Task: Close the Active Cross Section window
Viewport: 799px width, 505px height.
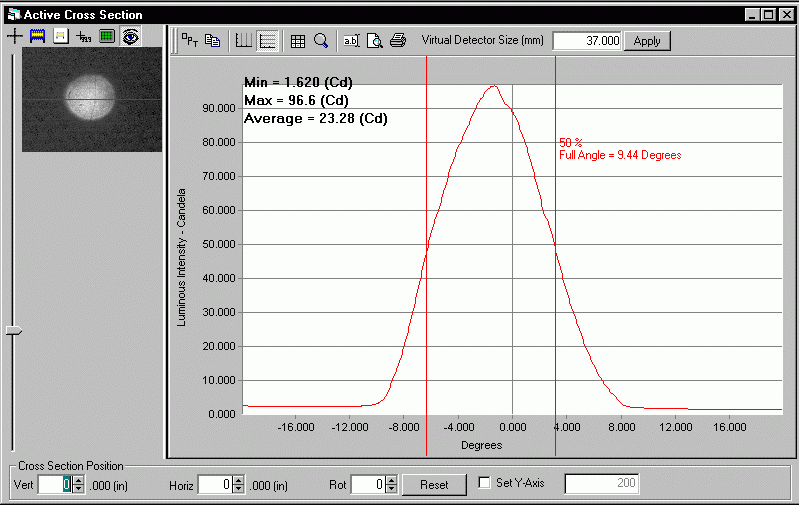Action: point(787,15)
